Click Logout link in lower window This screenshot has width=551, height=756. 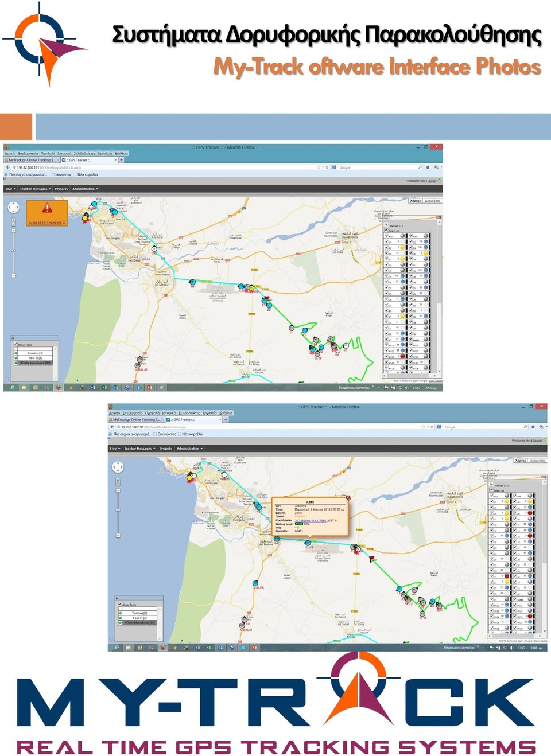[537, 441]
